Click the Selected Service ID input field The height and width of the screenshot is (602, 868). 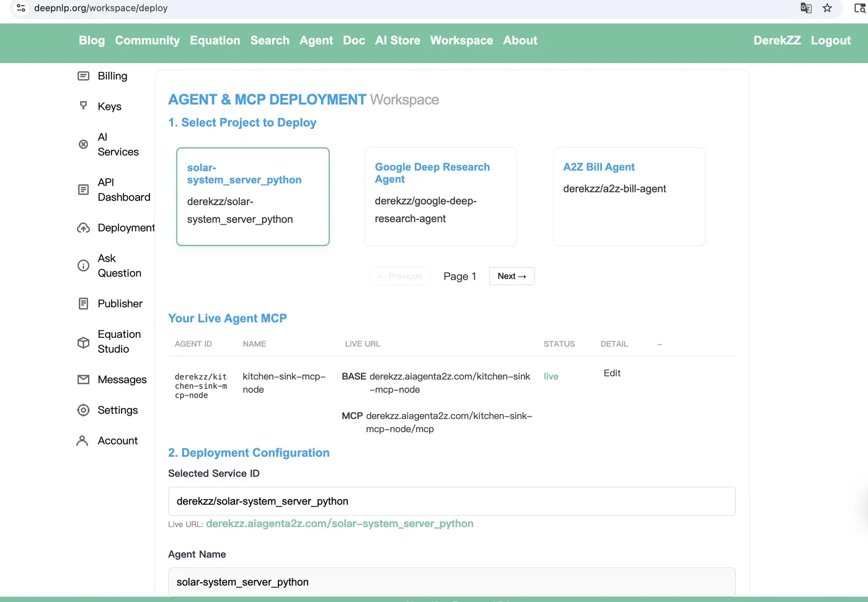click(x=451, y=501)
